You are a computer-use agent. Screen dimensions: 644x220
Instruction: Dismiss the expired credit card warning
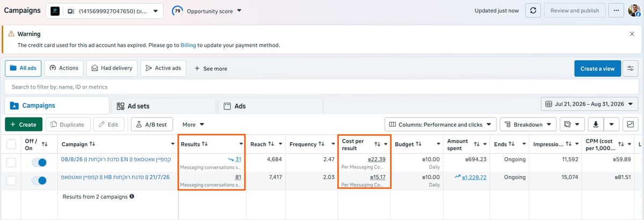pos(632,34)
